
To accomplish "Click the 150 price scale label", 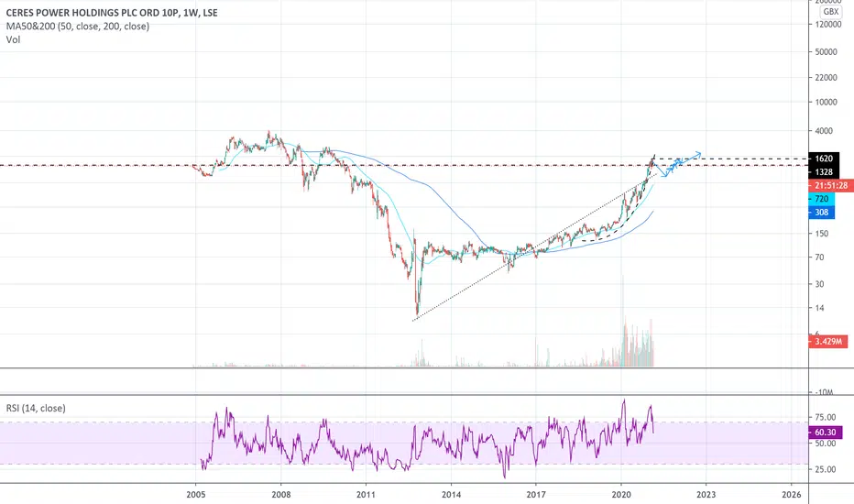I will click(x=821, y=233).
